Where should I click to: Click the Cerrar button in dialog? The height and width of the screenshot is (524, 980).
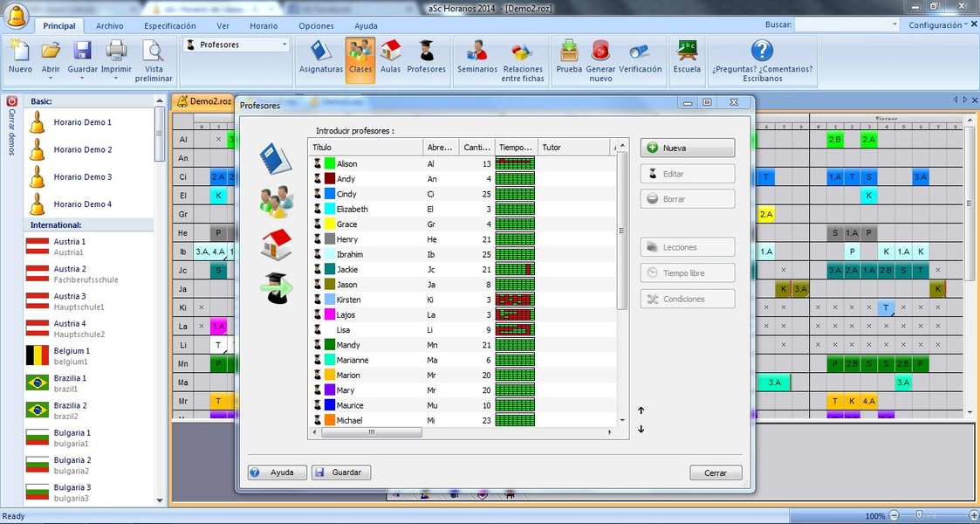(x=716, y=472)
